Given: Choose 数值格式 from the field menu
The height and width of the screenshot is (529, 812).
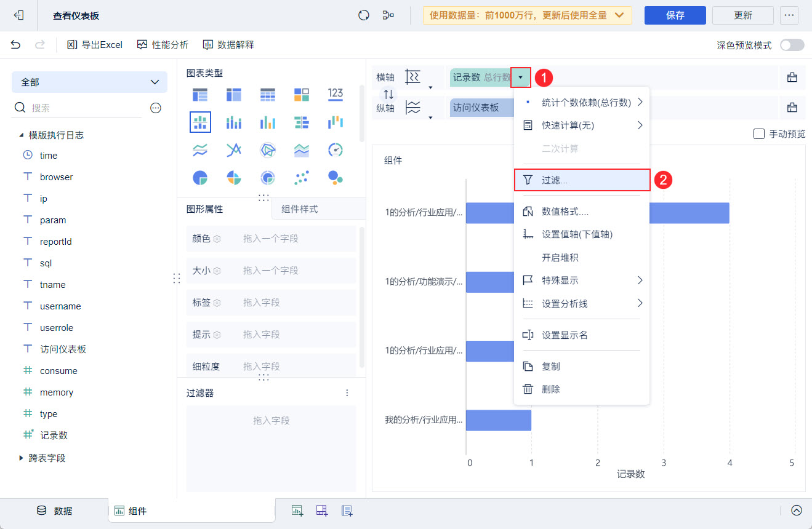Looking at the screenshot, I should 582,212.
